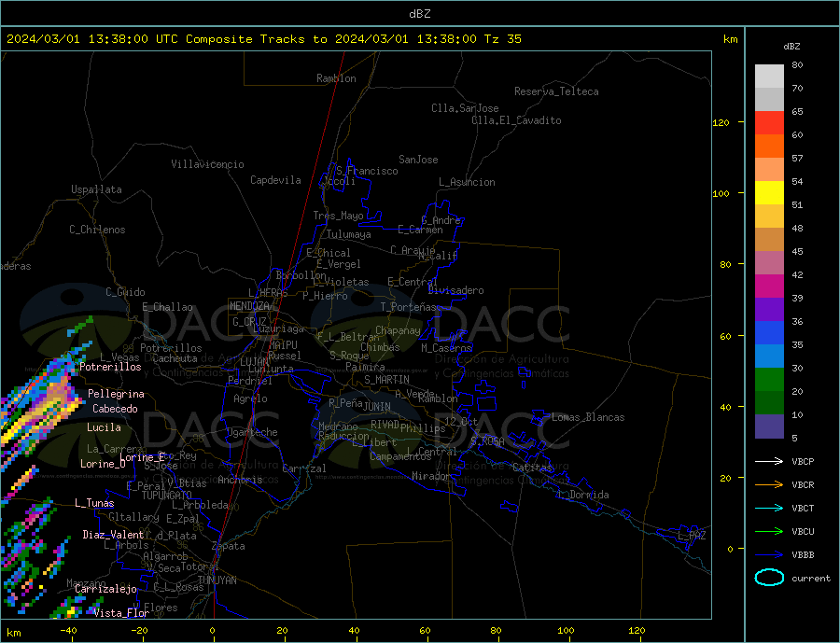The image size is (840, 643).
Task: Click the Vista_Flor label
Action: [x=120, y=613]
